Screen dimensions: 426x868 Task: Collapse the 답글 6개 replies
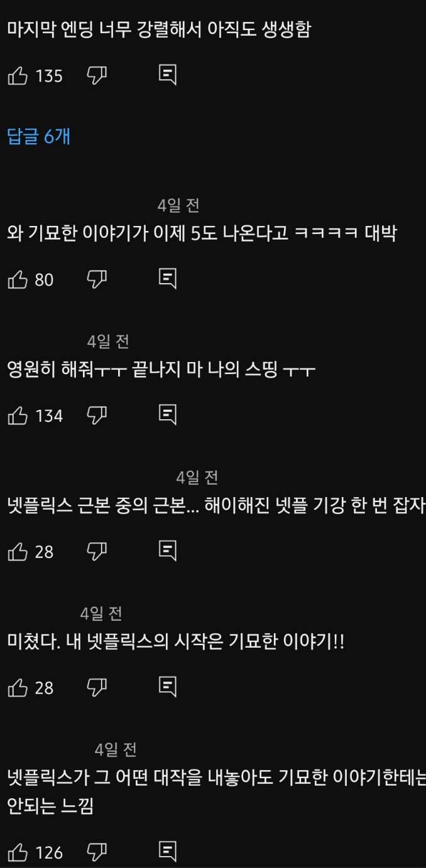click(x=38, y=136)
